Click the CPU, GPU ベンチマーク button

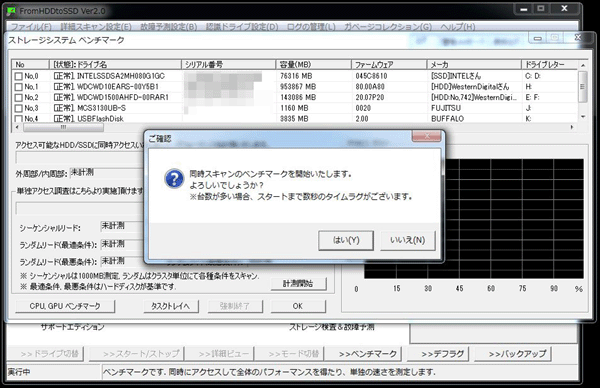tap(65, 306)
